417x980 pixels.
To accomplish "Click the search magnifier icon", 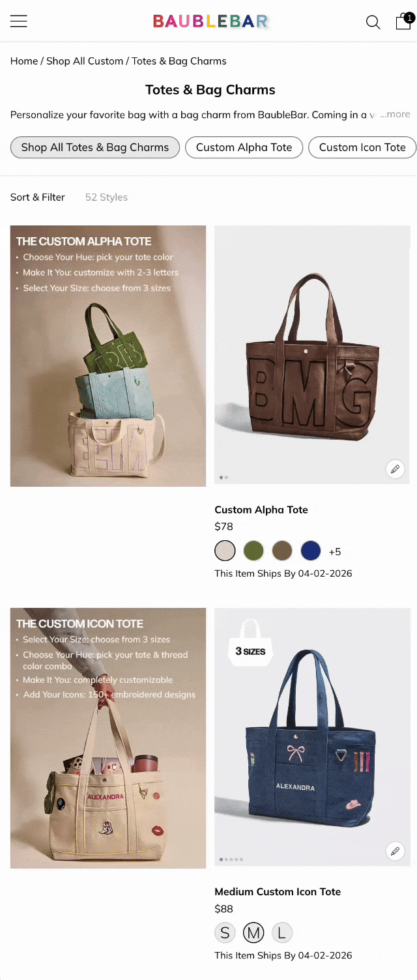I will pyautogui.click(x=373, y=22).
